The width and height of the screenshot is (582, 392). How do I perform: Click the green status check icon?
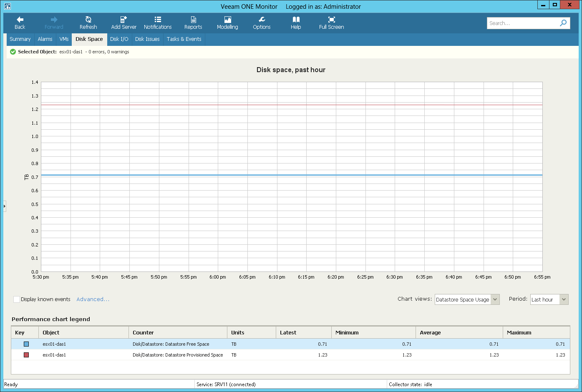coord(13,52)
